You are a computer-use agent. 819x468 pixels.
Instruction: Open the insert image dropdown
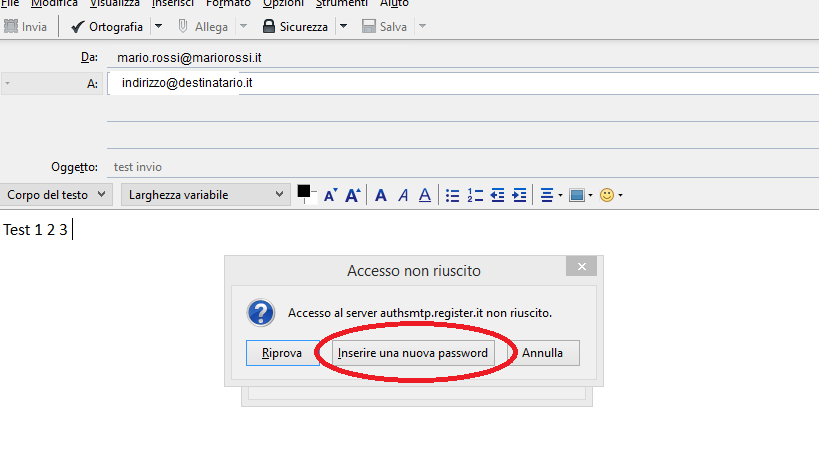click(581, 195)
